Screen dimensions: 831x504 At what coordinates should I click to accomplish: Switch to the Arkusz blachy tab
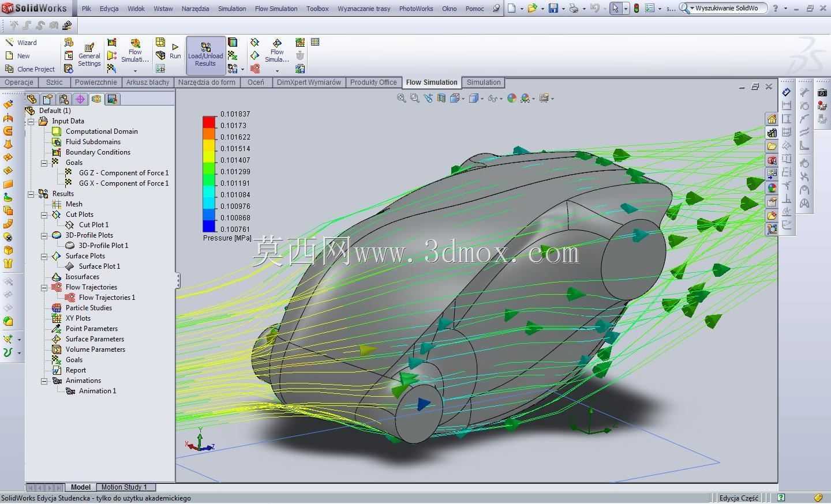[148, 82]
